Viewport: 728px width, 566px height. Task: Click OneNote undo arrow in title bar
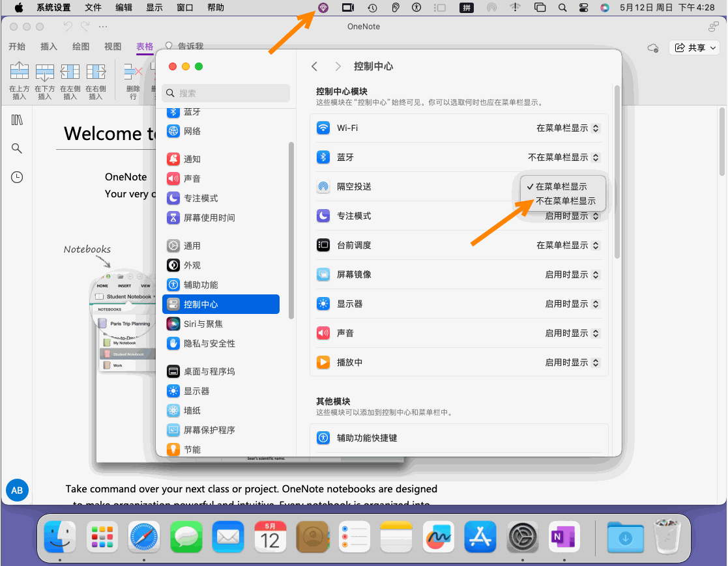(x=68, y=27)
